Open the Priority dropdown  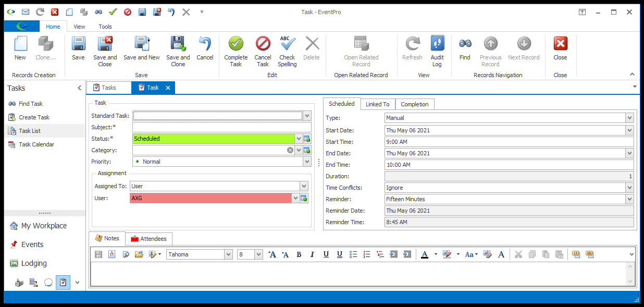(307, 162)
